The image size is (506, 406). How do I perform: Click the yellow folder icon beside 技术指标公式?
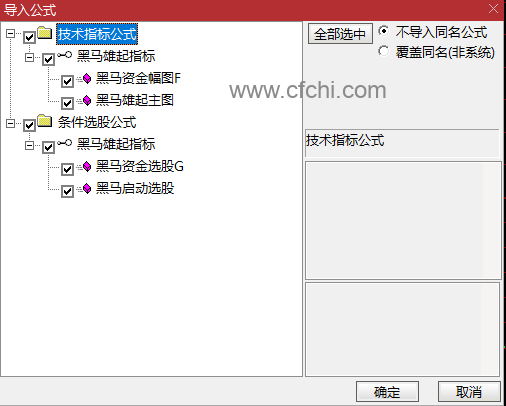(x=45, y=33)
